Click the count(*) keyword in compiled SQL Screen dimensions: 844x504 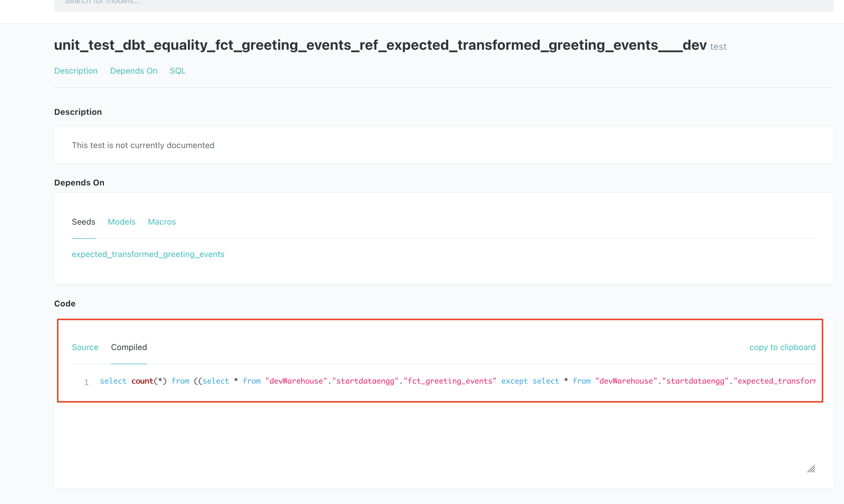click(x=149, y=381)
